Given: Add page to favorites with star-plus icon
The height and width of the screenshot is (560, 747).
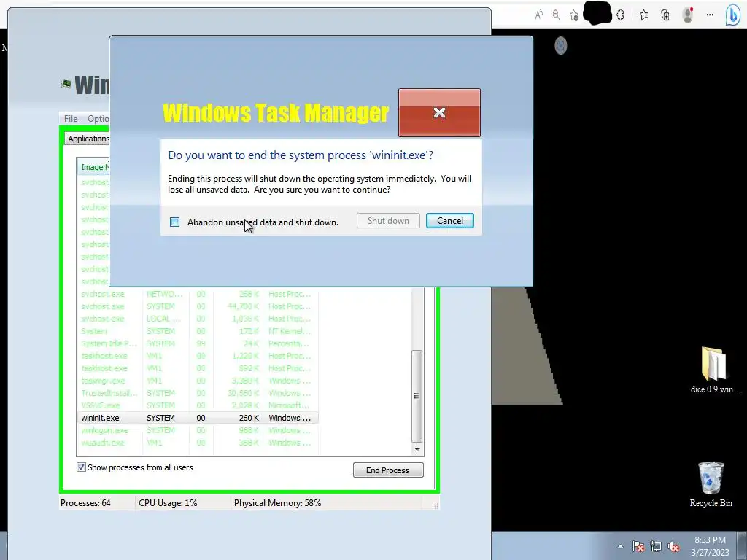Looking at the screenshot, I should click(x=574, y=15).
